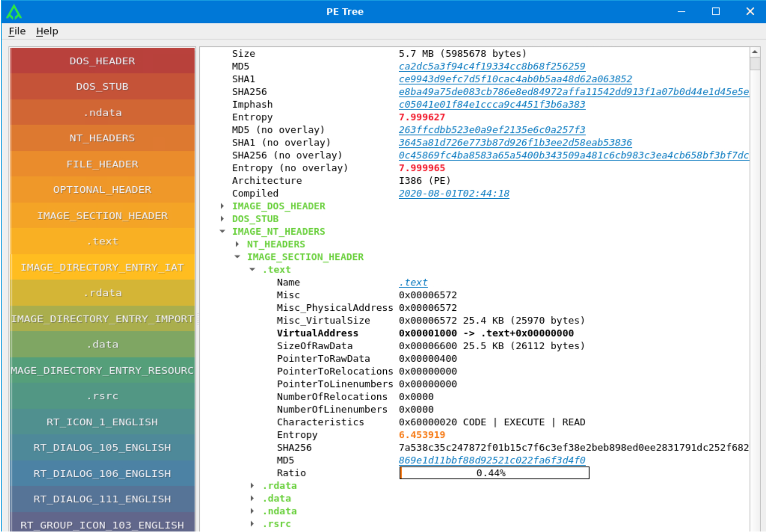Minimize the PE Tree window

pyautogui.click(x=681, y=11)
